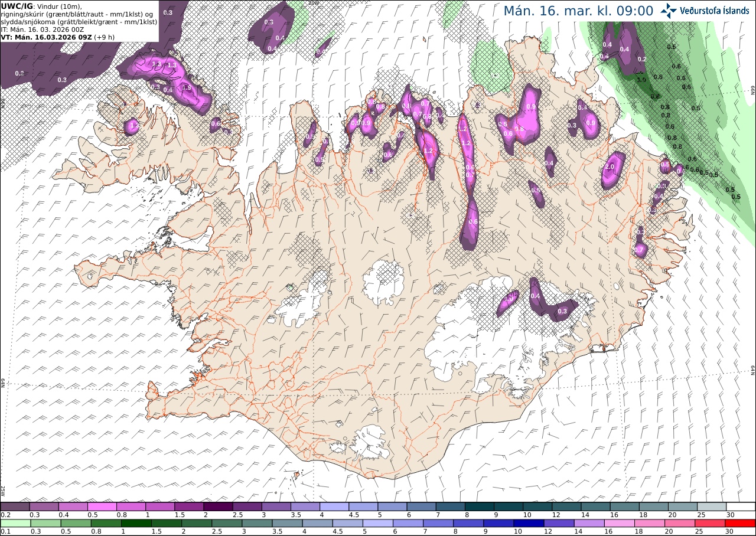The image size is (756, 536).
Task: Click the 'VT: Mán. 16.03.2026 09Z' line
Action: click(46, 37)
